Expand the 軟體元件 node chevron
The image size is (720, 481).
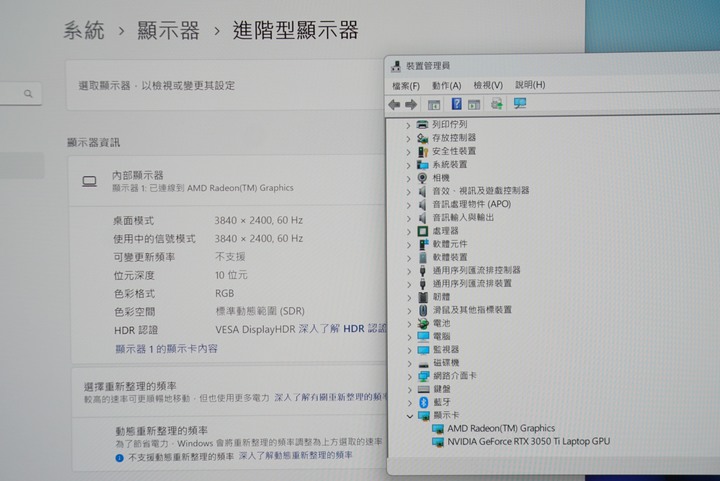pyautogui.click(x=409, y=245)
